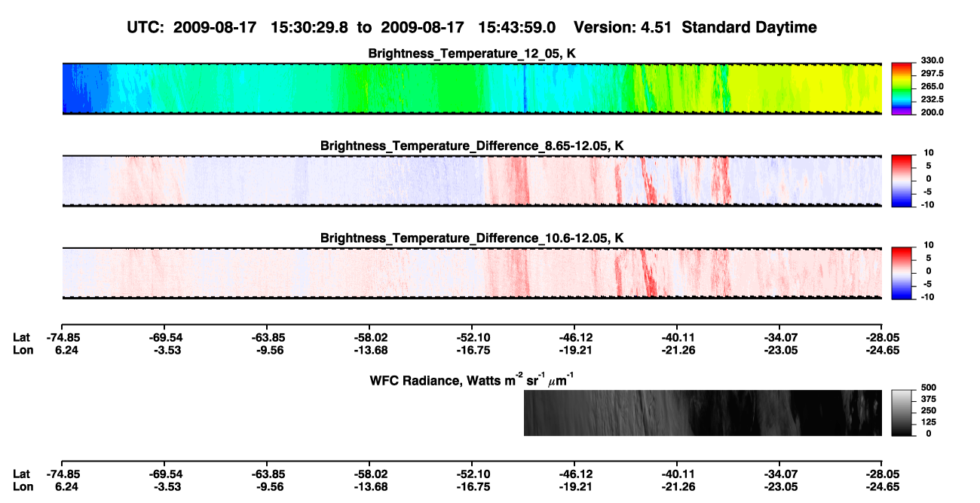Image resolution: width=980 pixels, height=503 pixels.
Task: Click latitude '-74.85' under the temperature panels
Action: pos(63,337)
